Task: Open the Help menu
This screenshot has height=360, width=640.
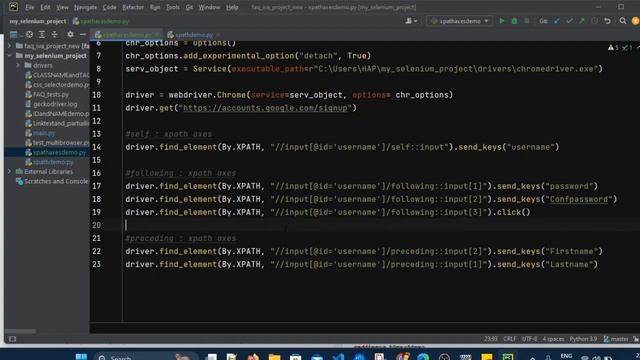Action: pyautogui.click(x=232, y=7)
